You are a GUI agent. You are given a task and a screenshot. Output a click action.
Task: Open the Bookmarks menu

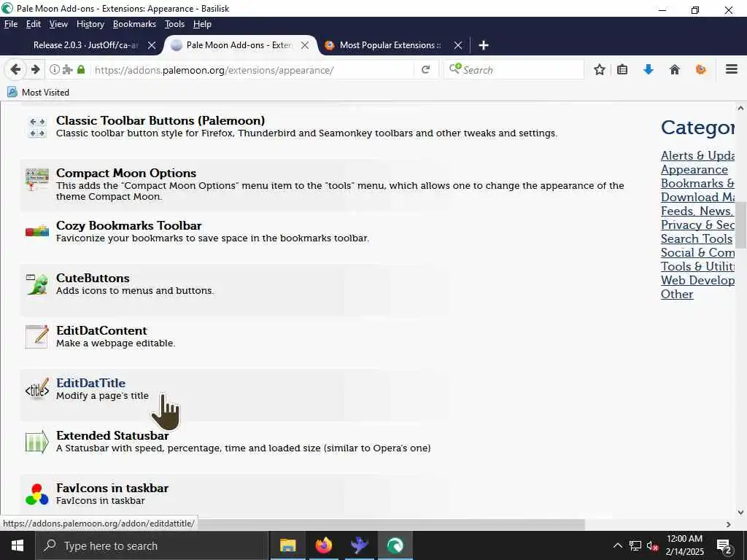click(x=134, y=24)
